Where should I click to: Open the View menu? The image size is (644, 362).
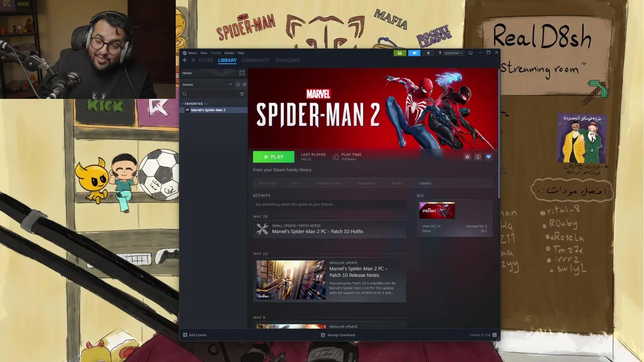[203, 53]
